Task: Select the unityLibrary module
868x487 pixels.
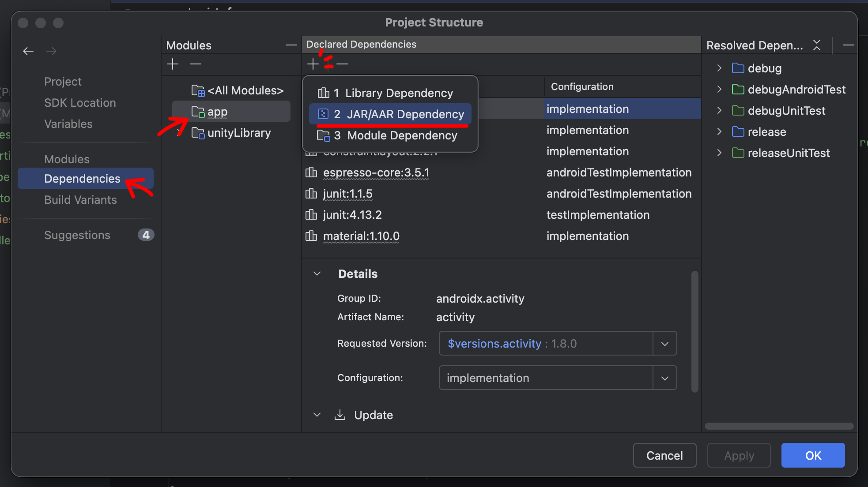Action: click(238, 133)
